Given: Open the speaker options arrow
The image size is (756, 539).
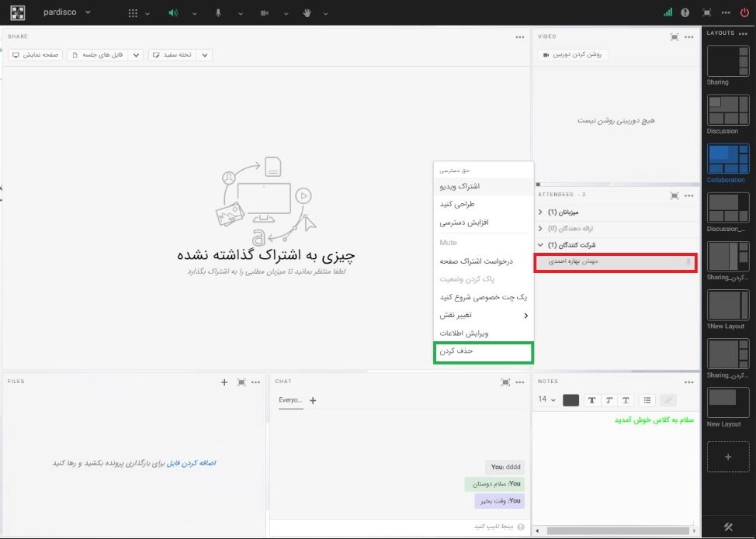Looking at the screenshot, I should point(194,13).
